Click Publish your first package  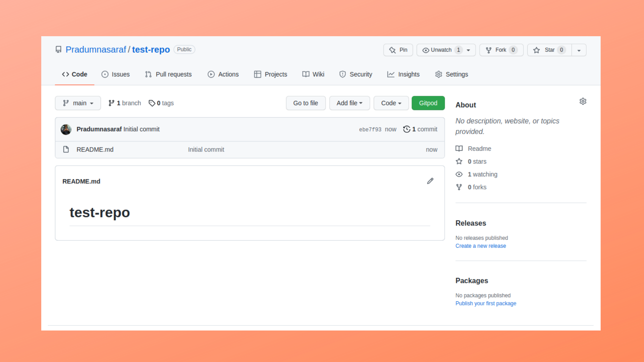pos(486,303)
